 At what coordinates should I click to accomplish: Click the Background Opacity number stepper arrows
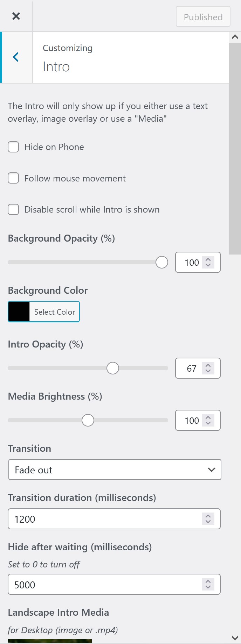pyautogui.click(x=208, y=262)
